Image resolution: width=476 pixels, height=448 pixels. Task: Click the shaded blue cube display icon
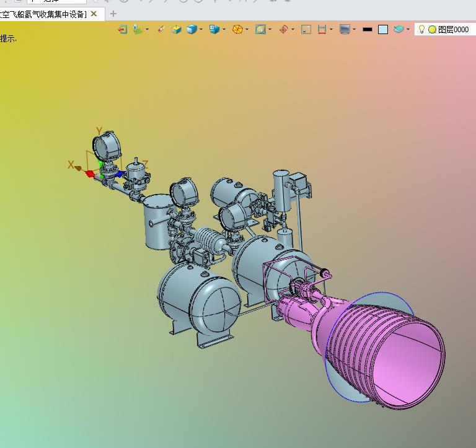click(192, 30)
